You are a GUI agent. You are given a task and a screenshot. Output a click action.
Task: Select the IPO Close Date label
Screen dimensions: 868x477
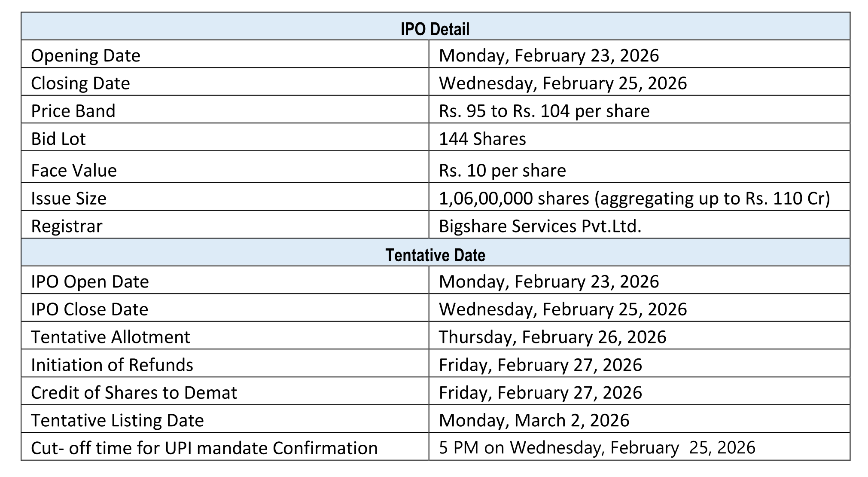89,309
